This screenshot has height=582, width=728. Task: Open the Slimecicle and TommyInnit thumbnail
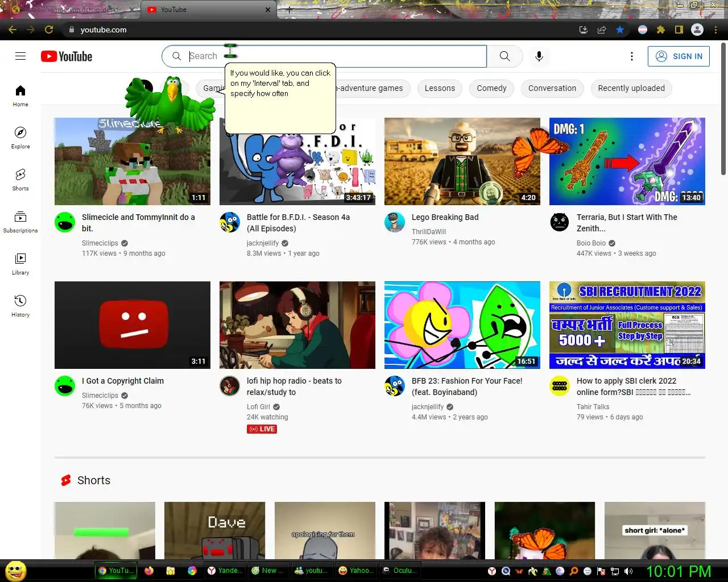133,161
